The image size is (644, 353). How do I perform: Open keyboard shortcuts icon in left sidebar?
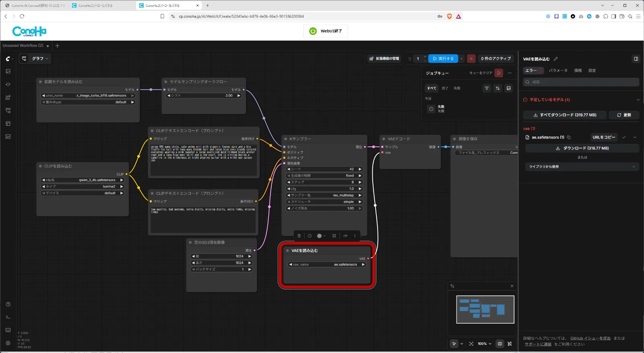click(8, 330)
